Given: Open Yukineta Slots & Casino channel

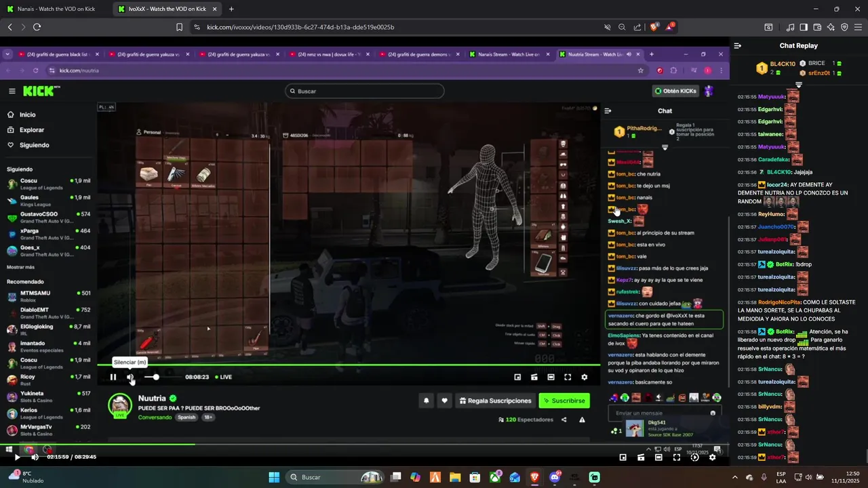Looking at the screenshot, I should tap(48, 396).
